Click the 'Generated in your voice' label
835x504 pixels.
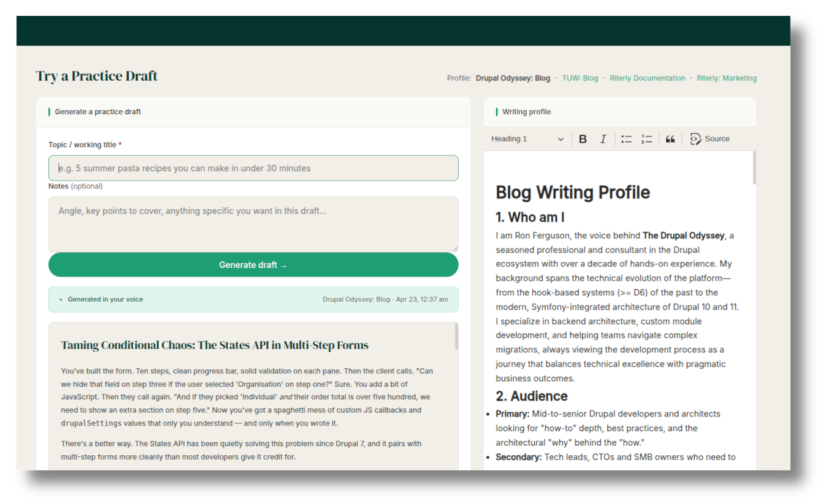105,299
